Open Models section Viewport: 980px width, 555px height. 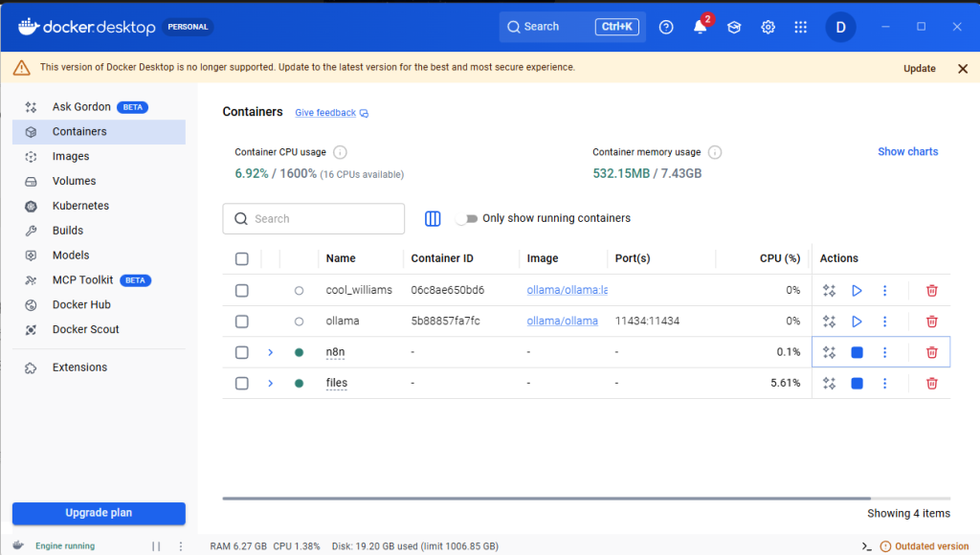coord(99,255)
